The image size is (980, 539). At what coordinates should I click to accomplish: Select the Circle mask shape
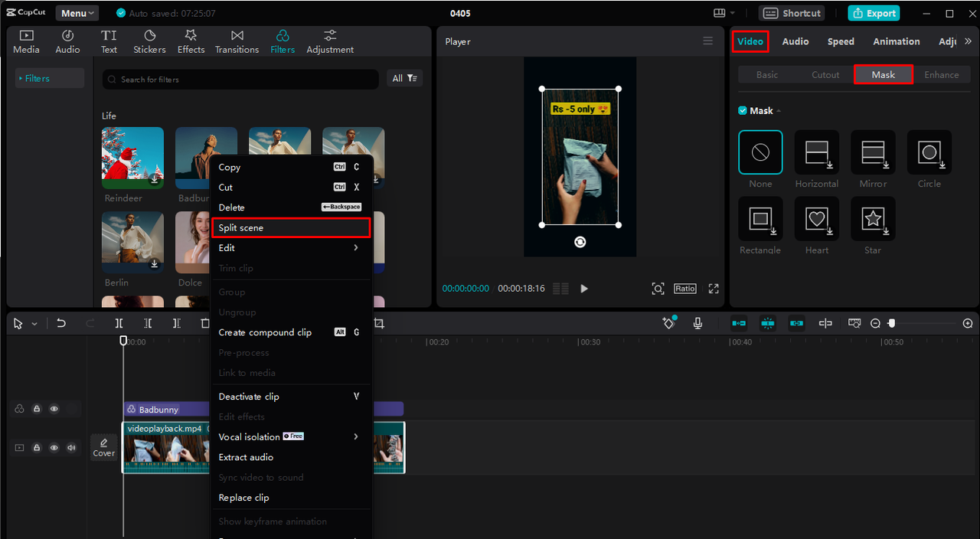(x=929, y=152)
